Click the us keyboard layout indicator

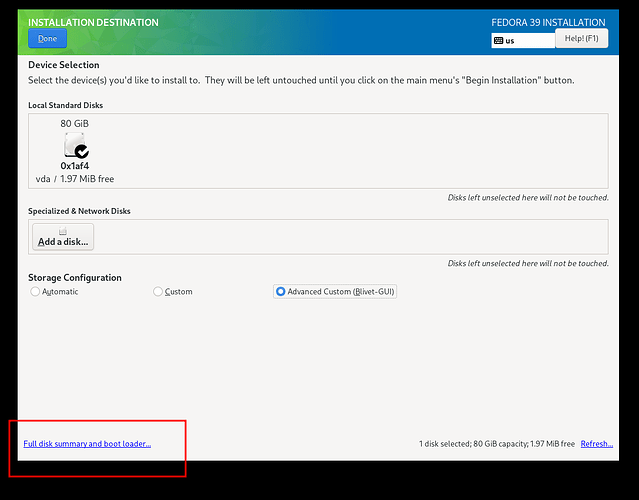(x=523, y=40)
